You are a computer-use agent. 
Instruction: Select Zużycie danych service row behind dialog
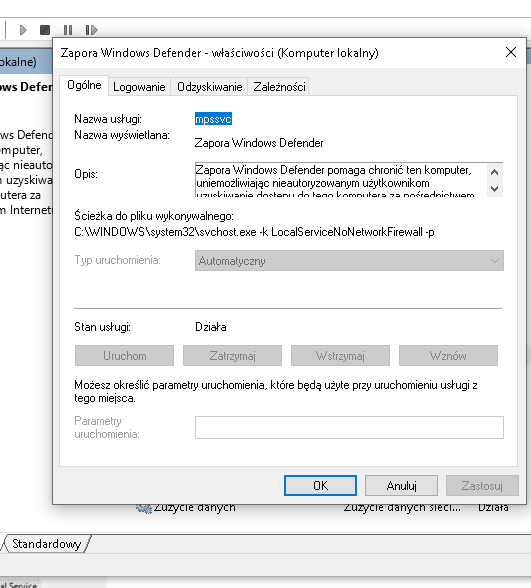tap(322, 508)
